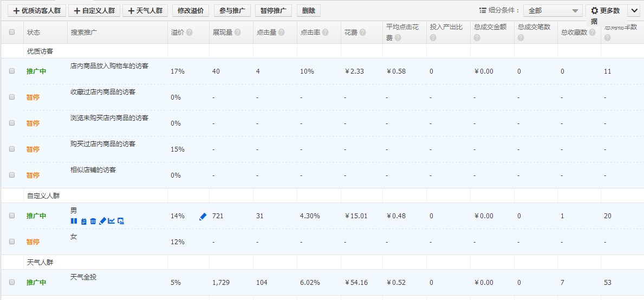Click the 状态 column header
644x300 pixels.
(34, 32)
